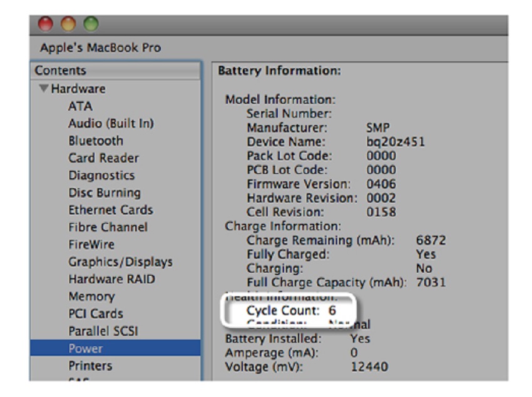Screen dimensions: 532x397
Task: Click the Manufacturer value SMP
Action: tap(378, 128)
